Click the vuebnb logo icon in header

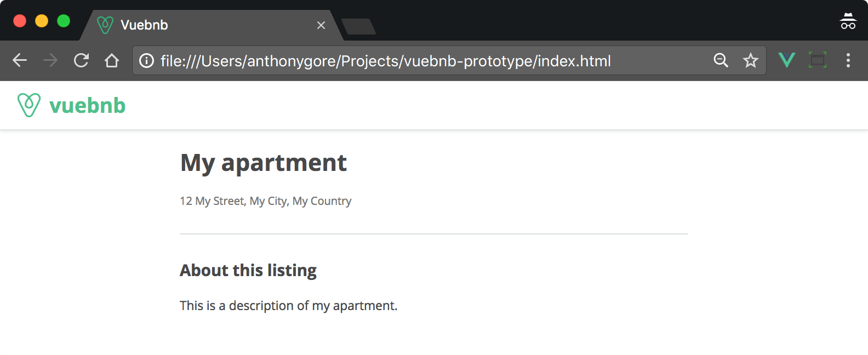pyautogui.click(x=29, y=105)
